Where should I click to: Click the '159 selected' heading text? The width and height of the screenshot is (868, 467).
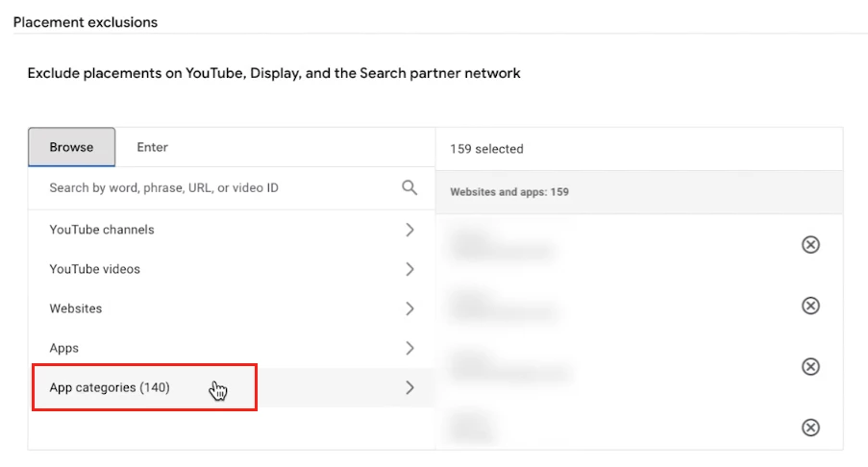[486, 149]
